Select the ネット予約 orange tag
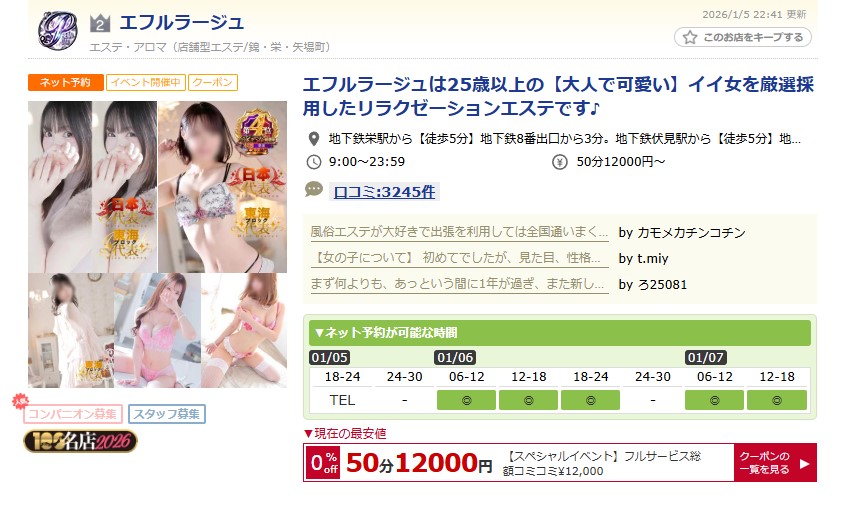Viewport: 841px width, 508px height. [65, 83]
